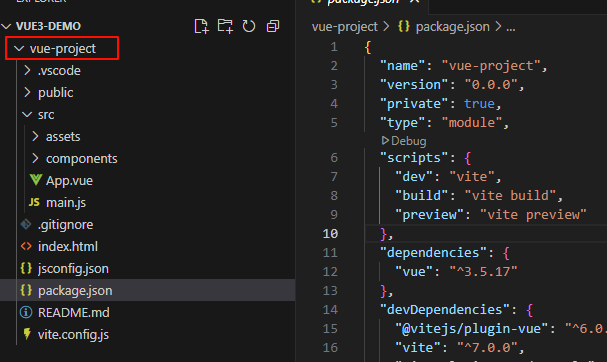Viewport: 607px width, 362px height.
Task: Click the "dev" key on line 7
Action: (x=414, y=177)
